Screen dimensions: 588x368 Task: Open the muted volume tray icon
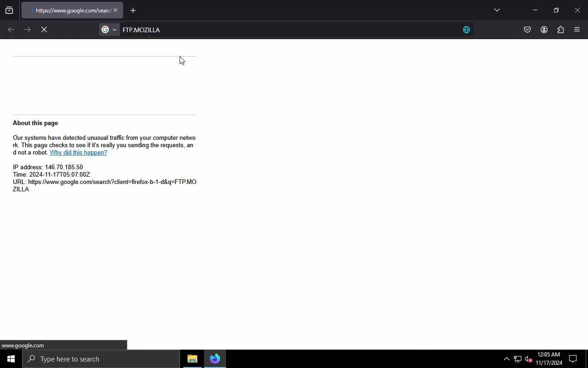pyautogui.click(x=528, y=359)
